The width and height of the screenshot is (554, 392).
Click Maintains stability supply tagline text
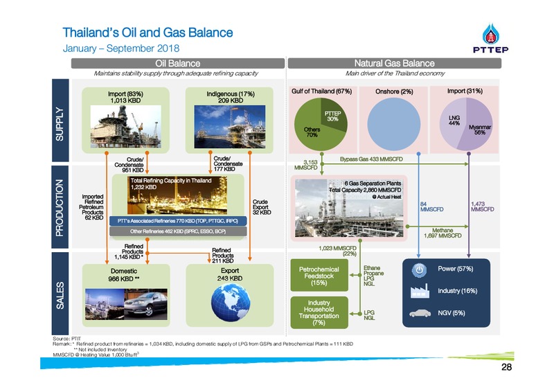point(176,73)
